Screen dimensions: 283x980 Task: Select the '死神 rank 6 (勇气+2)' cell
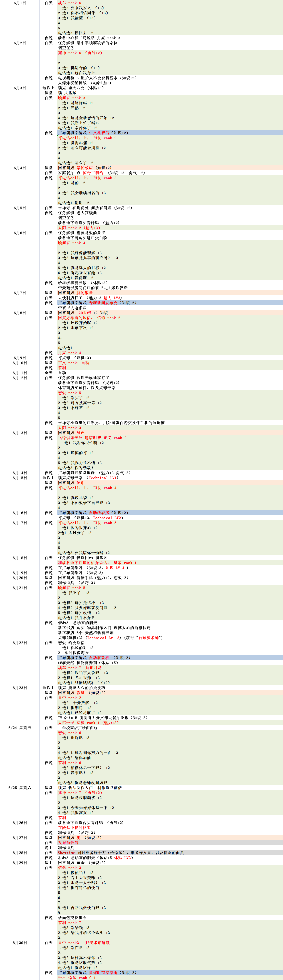[x=170, y=53]
